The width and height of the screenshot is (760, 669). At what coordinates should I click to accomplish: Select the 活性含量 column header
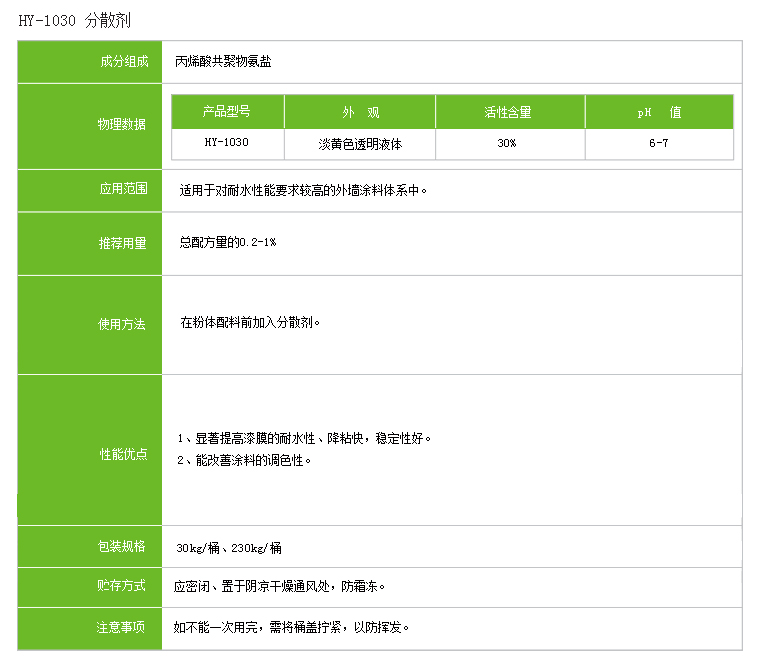point(507,112)
